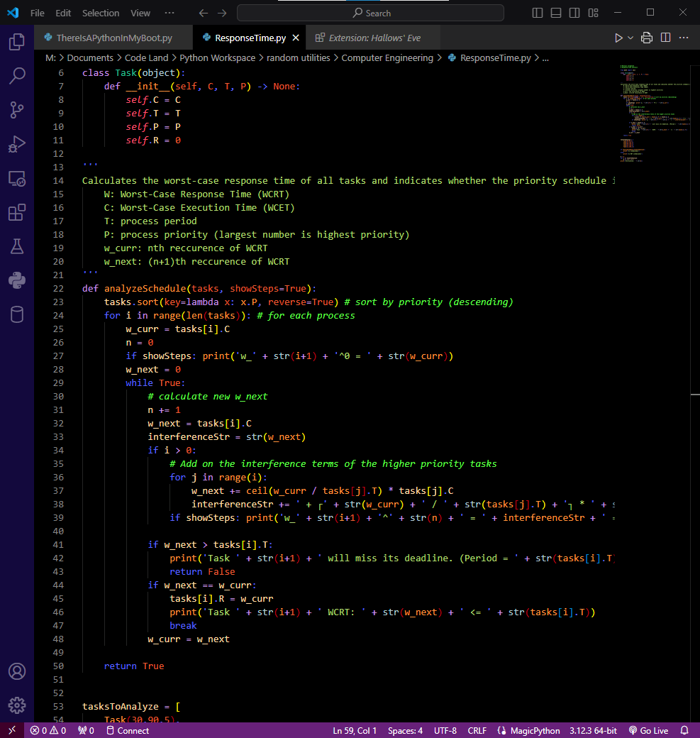Click the vertical editor scrollbar marker
The height and width of the screenshot is (738, 700).
[x=695, y=395]
